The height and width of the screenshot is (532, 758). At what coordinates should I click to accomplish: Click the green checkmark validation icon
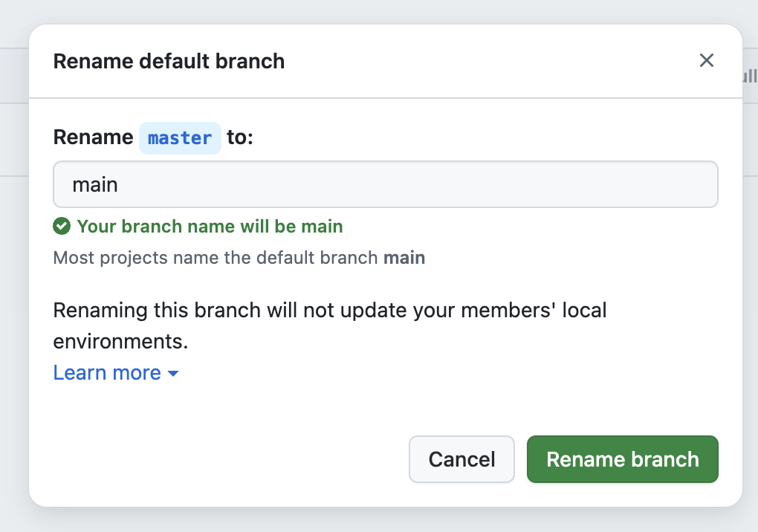[62, 226]
